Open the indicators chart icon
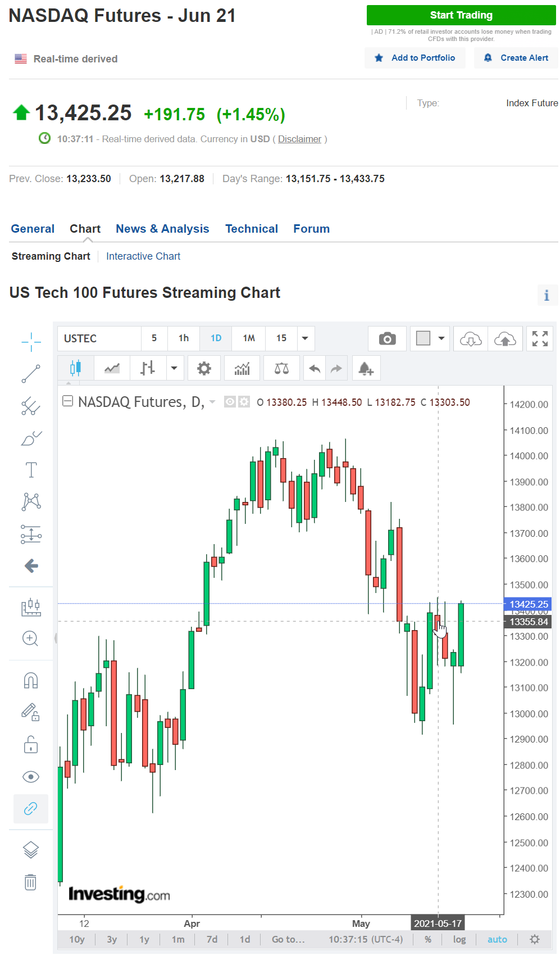This screenshot has height=955, width=560. 242,369
